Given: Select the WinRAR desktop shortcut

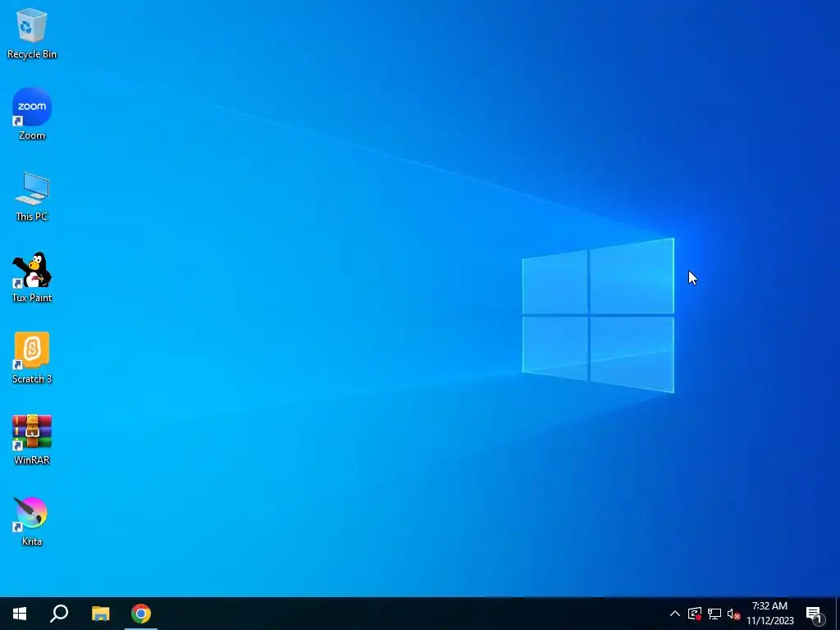Looking at the screenshot, I should point(32,440).
